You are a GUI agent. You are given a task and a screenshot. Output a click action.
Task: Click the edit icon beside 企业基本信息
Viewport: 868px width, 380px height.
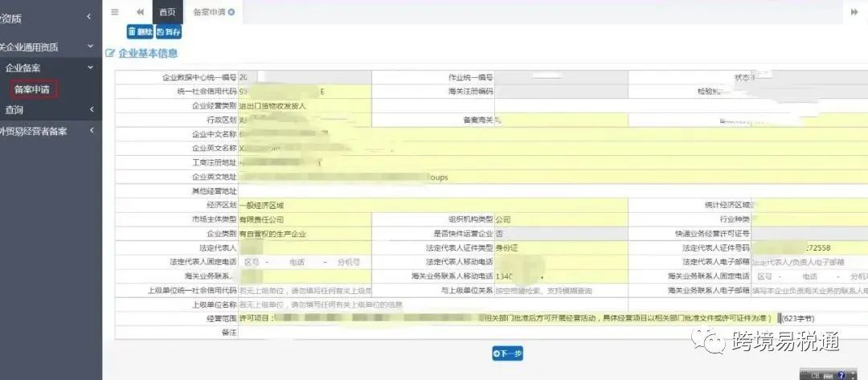109,54
